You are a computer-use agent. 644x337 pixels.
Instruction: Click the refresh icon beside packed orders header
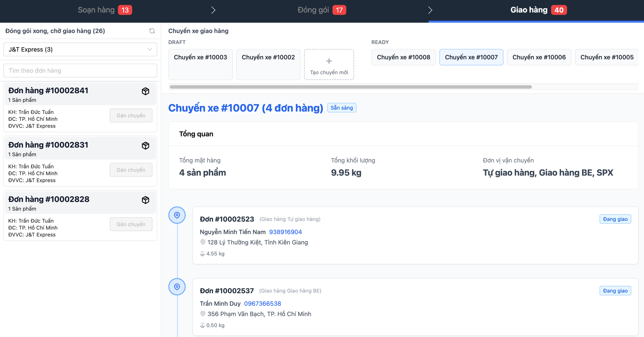pyautogui.click(x=152, y=31)
